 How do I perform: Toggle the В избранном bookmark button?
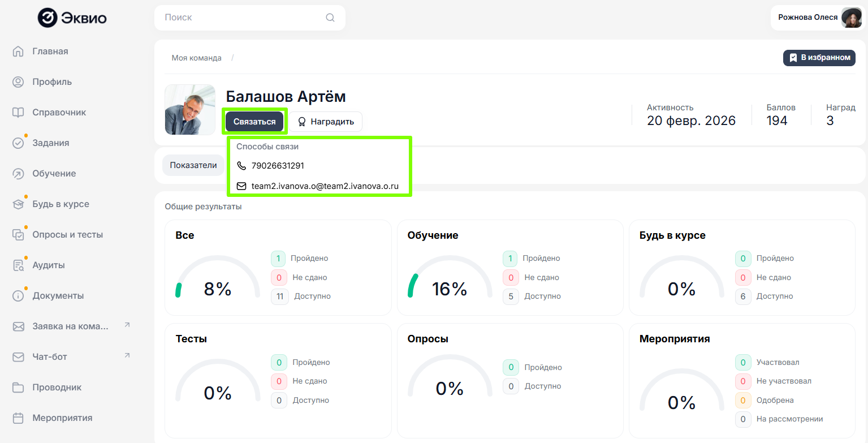pos(819,58)
